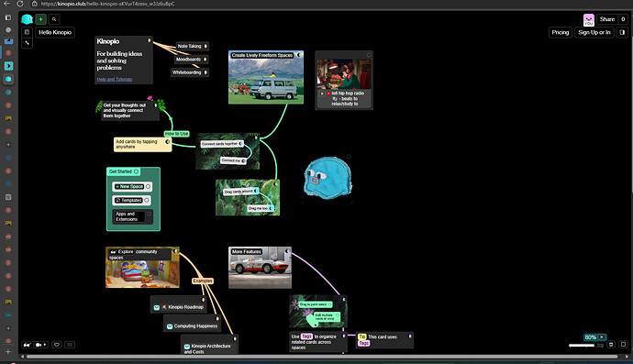Screen dimensions: 633x364
Task: Add a new space with the green plus
Action: [40, 19]
